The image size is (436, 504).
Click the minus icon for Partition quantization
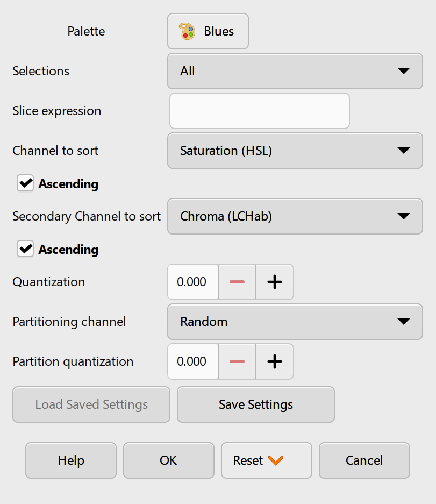237,361
